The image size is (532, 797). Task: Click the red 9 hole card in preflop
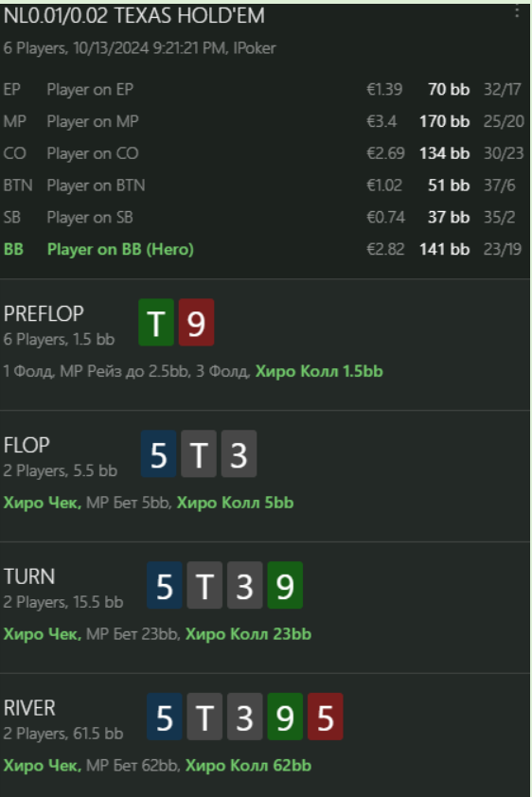(196, 322)
